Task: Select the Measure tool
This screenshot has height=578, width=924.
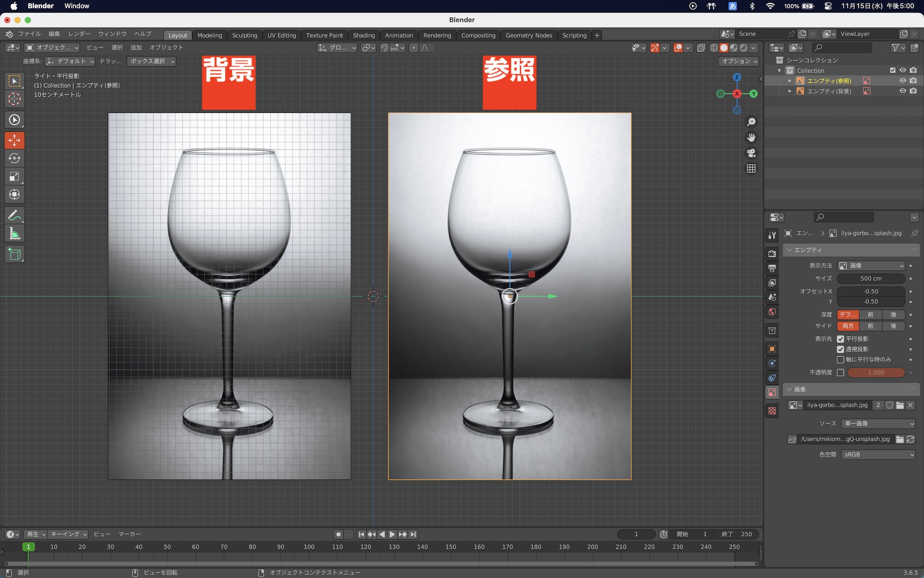Action: tap(14, 234)
